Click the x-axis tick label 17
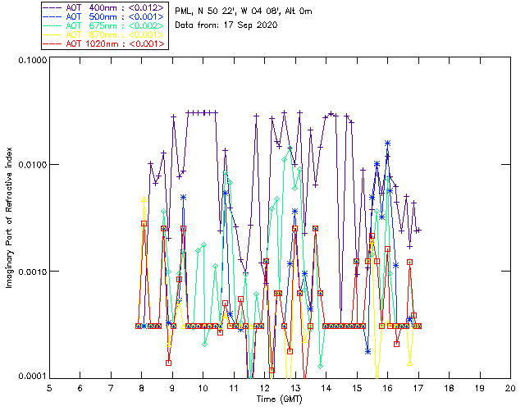 click(418, 388)
